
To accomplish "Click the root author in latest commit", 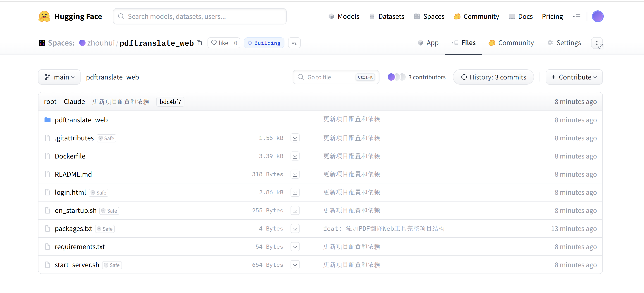I will coord(50,102).
